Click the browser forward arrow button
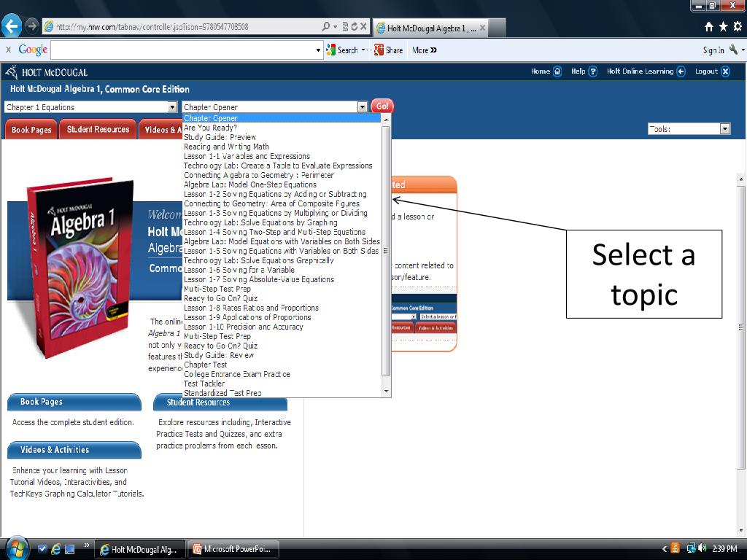This screenshot has height=560, width=747. tap(31, 26)
